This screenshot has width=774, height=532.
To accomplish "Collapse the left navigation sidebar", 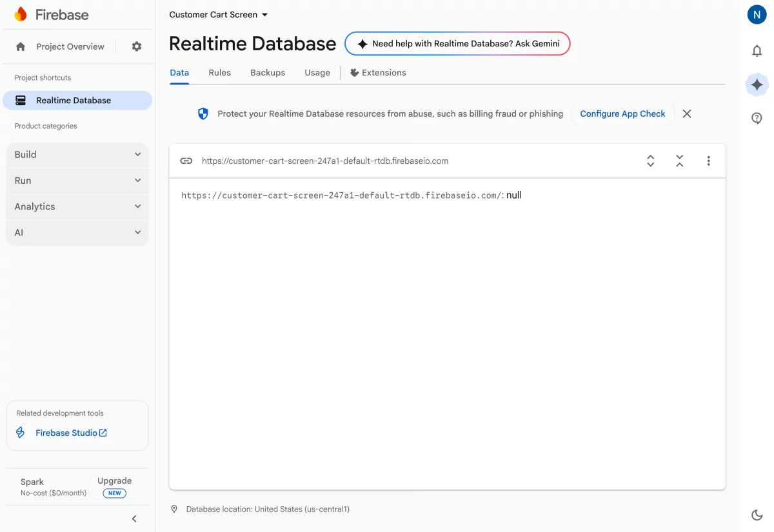I will coord(134,518).
